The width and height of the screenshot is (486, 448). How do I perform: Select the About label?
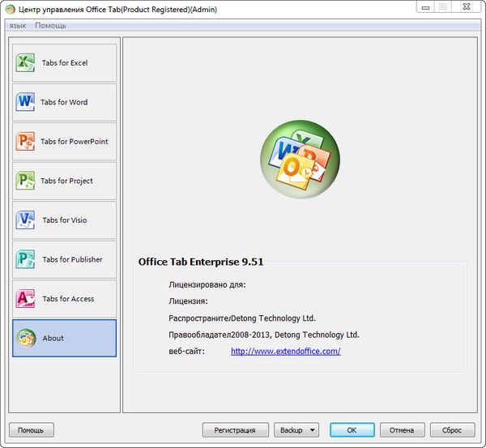(53, 339)
